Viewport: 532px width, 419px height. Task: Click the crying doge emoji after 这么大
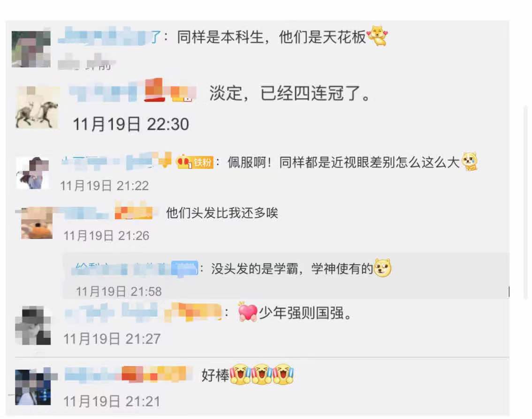coord(470,161)
